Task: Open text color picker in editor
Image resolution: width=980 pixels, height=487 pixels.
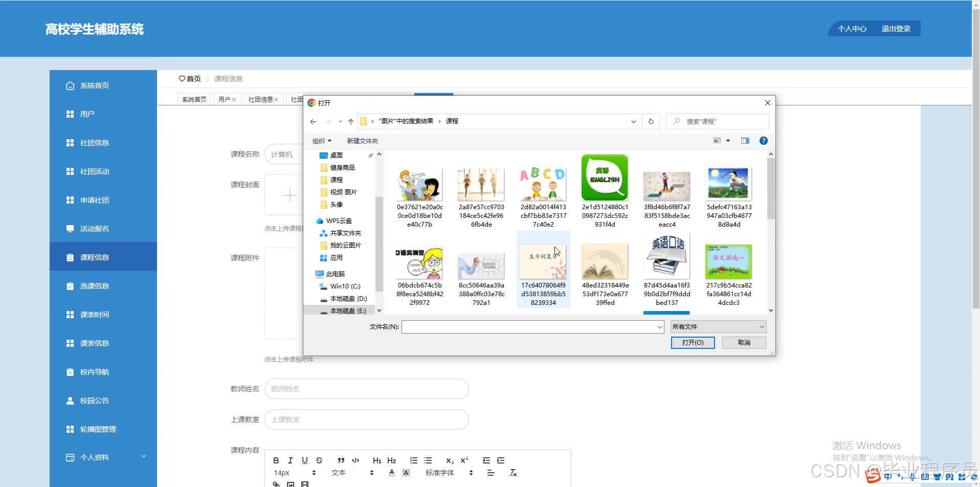Action: tap(391, 473)
